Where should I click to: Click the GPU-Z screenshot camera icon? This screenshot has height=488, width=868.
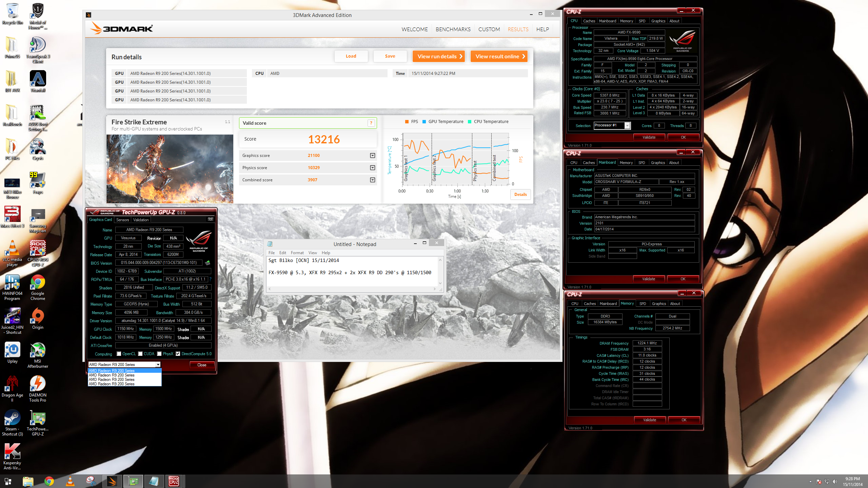coord(211,219)
